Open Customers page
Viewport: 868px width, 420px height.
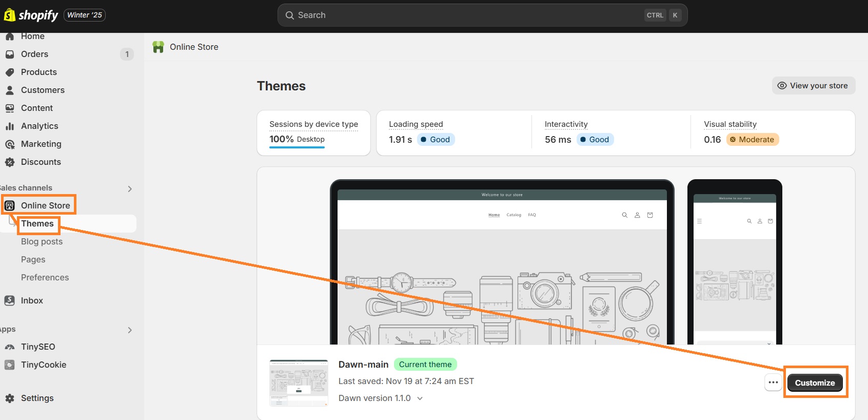tap(43, 90)
